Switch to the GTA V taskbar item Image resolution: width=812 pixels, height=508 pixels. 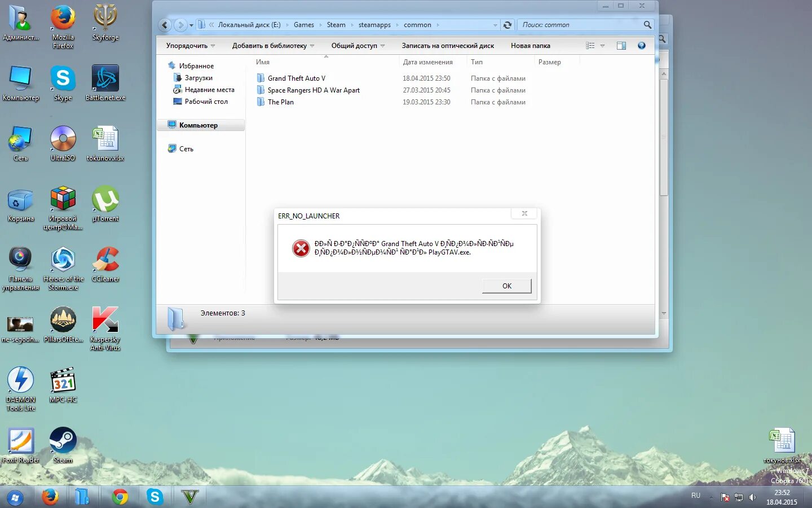(x=190, y=497)
